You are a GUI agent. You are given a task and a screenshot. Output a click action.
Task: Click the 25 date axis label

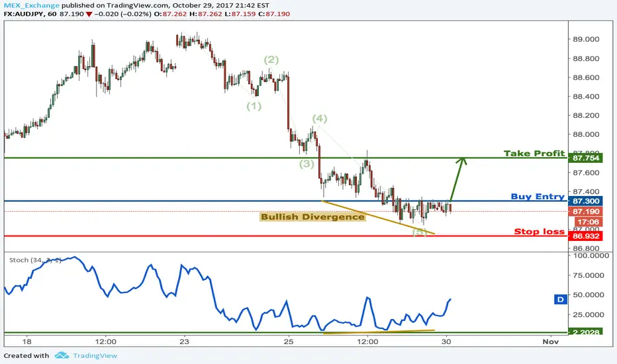pos(289,341)
